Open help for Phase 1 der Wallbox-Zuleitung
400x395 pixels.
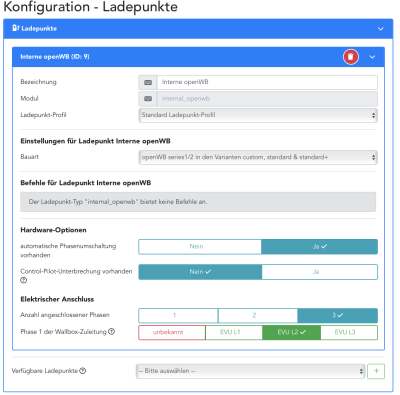pyautogui.click(x=112, y=332)
